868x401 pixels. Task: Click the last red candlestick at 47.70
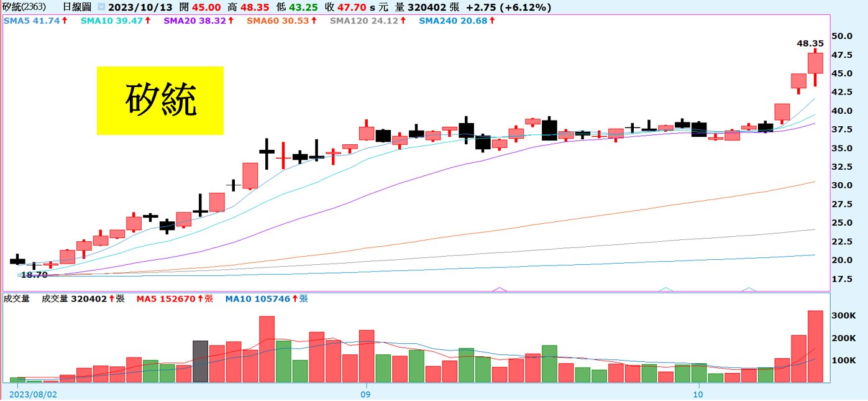pos(815,63)
